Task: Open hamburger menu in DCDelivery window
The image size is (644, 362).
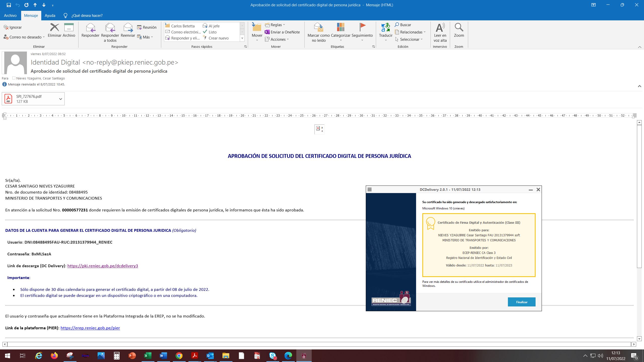Action: tap(370, 190)
